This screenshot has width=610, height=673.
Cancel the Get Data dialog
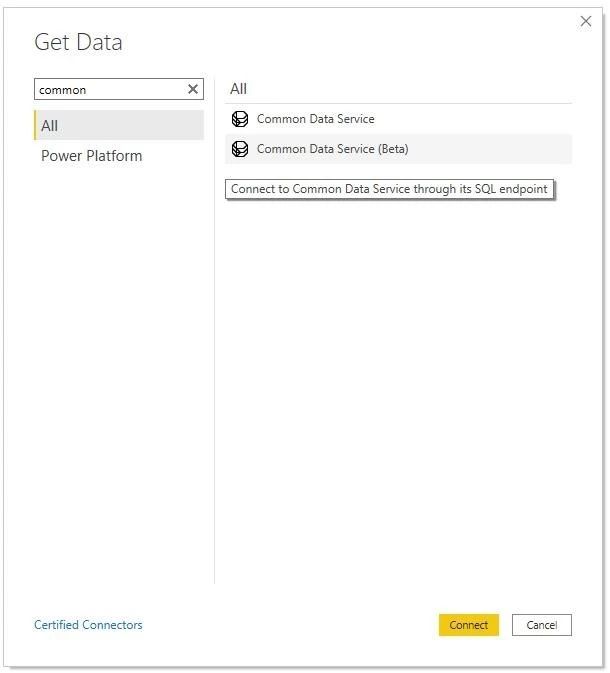(541, 624)
